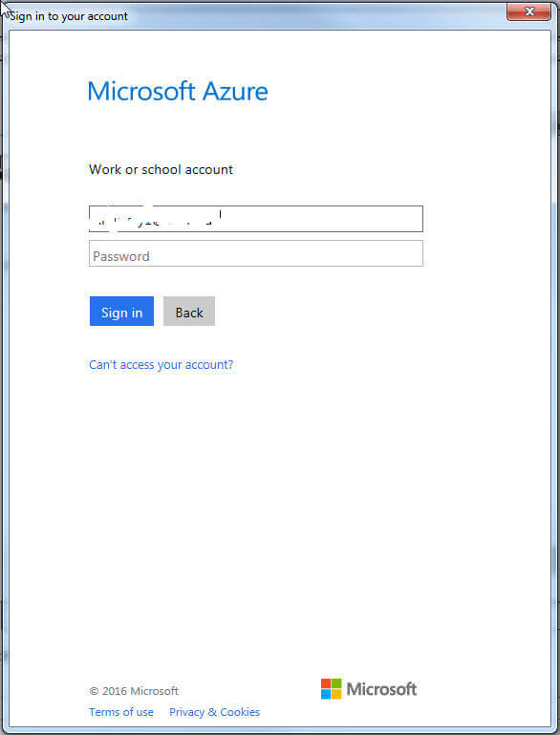Viewport: 560px width, 735px height.
Task: Click the blue Sign in button
Action: [121, 312]
